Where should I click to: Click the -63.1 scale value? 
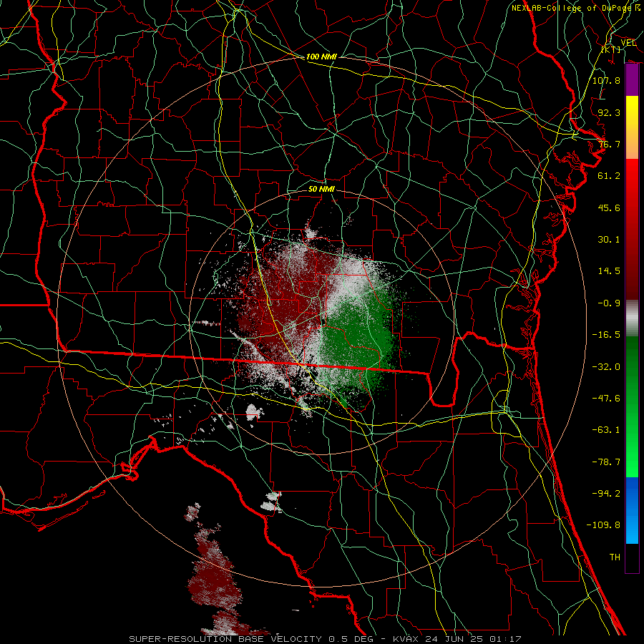click(606, 430)
